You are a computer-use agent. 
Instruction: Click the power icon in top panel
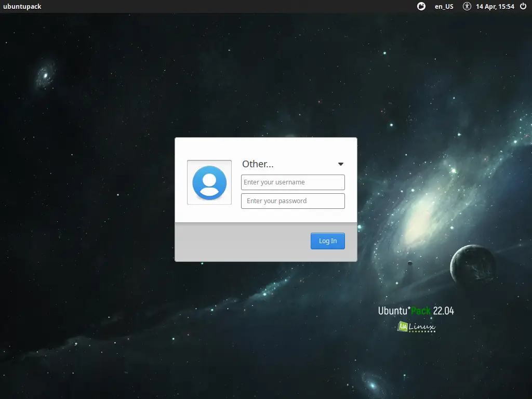coord(523,6)
